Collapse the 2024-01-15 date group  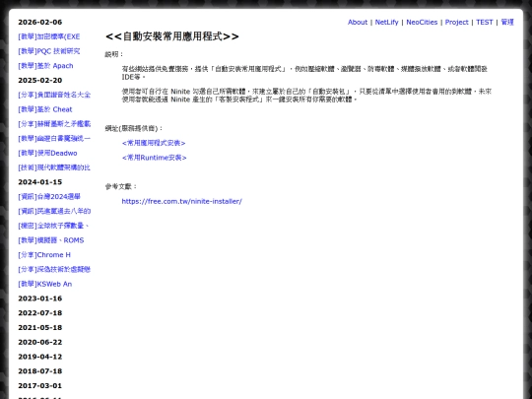coord(40,182)
